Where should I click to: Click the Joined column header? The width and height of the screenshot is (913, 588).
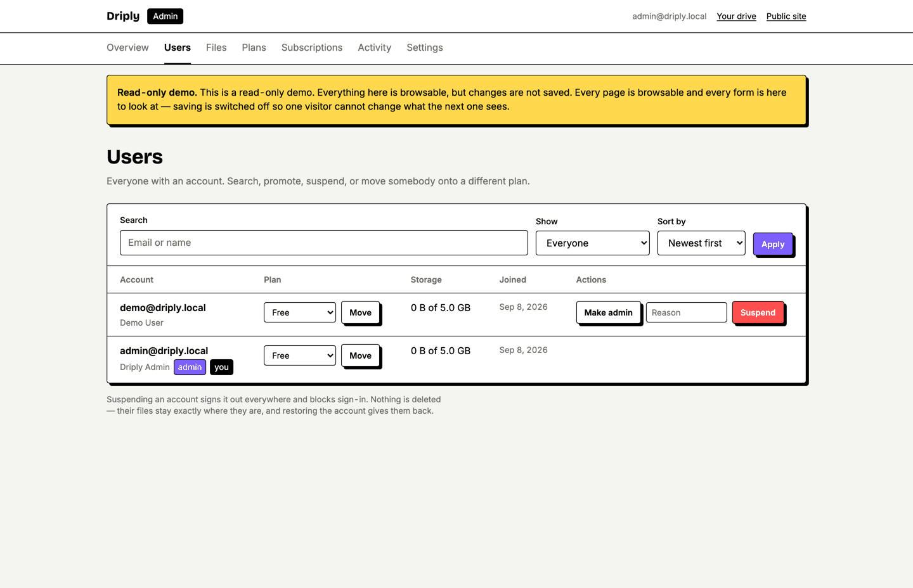point(512,279)
